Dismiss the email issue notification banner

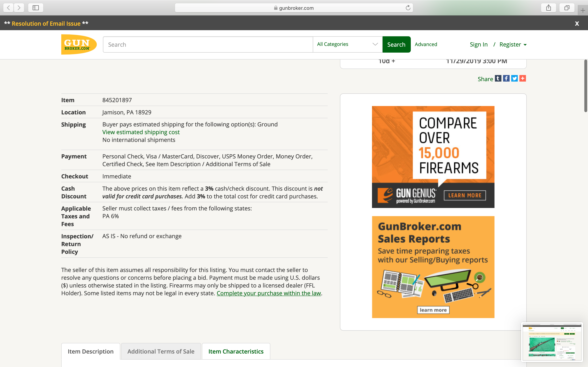(577, 23)
